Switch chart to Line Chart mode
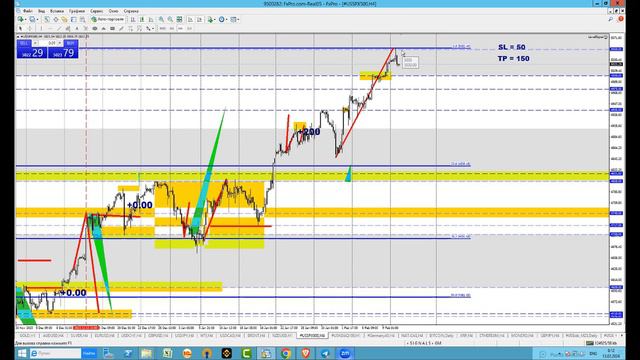 click(151, 19)
